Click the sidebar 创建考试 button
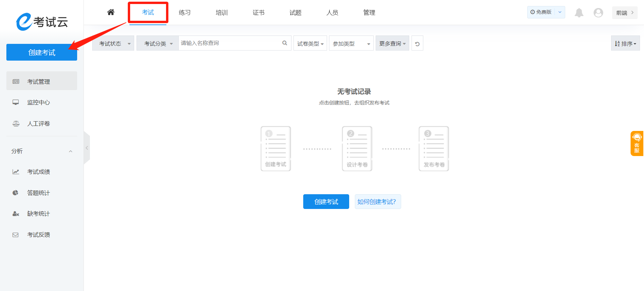644x291 pixels. [x=42, y=53]
